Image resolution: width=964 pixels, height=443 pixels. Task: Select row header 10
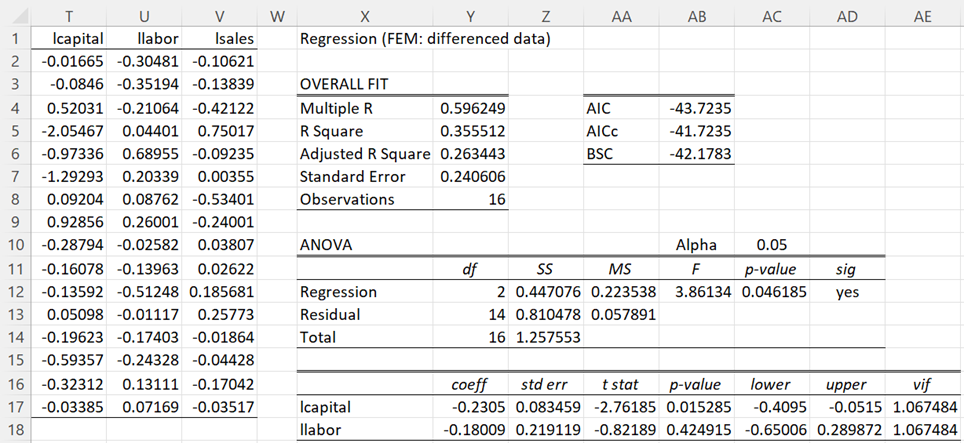15,245
